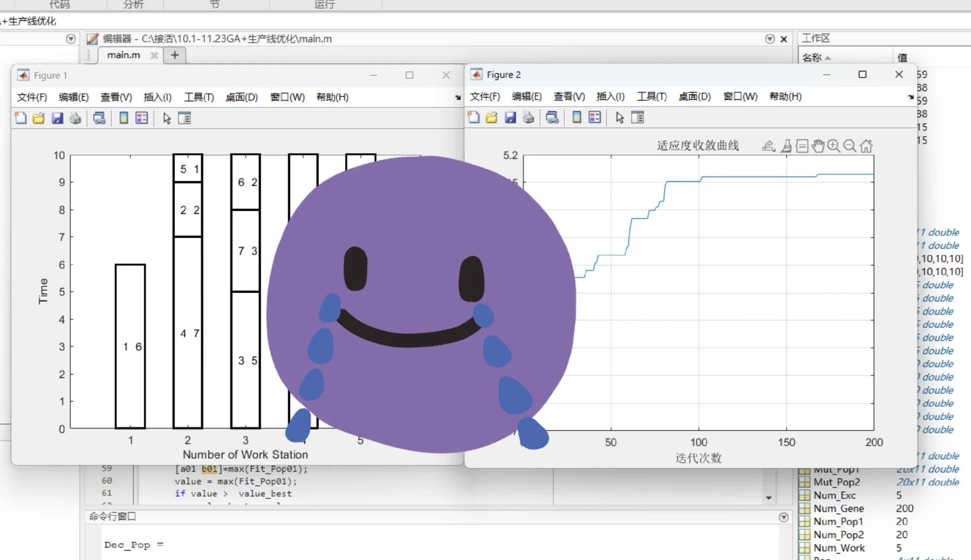Viewport: 971px width, 560px height.
Task: Click the MATLAB logo icon in Figure 2 title bar
Action: (x=476, y=75)
